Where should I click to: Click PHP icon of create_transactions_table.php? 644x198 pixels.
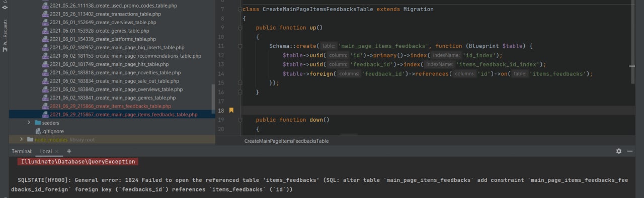pyautogui.click(x=45, y=14)
